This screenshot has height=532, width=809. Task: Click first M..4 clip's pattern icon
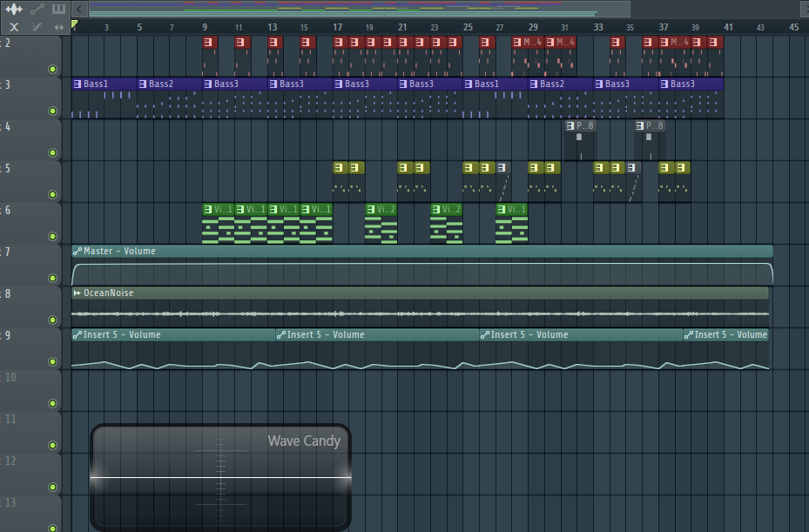517,42
